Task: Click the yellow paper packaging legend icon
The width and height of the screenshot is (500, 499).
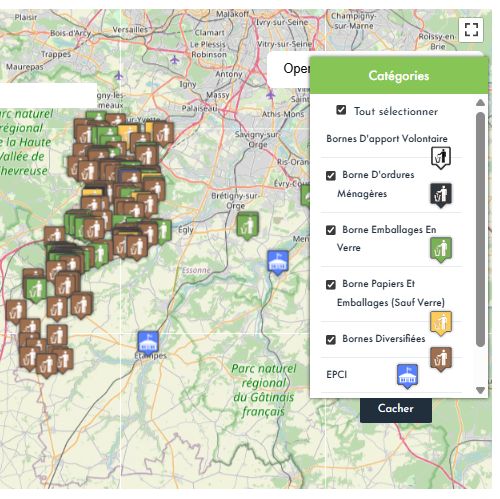Action: (441, 323)
